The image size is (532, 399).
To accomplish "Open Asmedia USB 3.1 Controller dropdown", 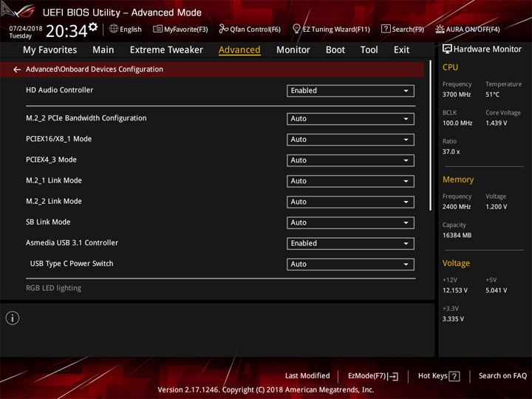I will coord(350,243).
